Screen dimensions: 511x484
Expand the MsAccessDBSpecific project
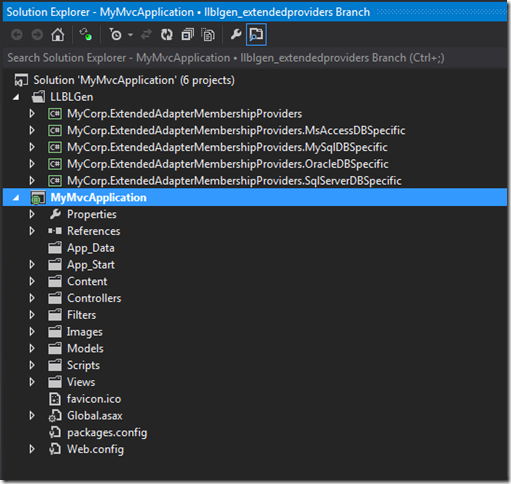[x=32, y=131]
